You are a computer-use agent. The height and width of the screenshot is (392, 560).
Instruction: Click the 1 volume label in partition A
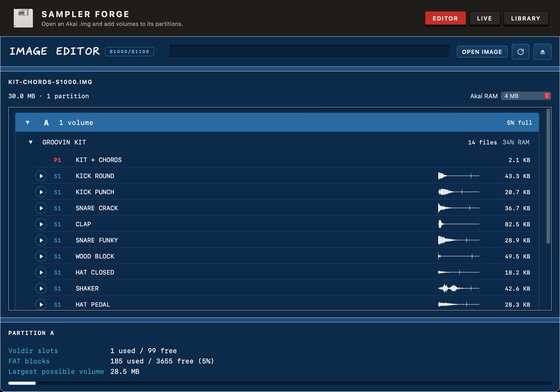click(x=76, y=123)
